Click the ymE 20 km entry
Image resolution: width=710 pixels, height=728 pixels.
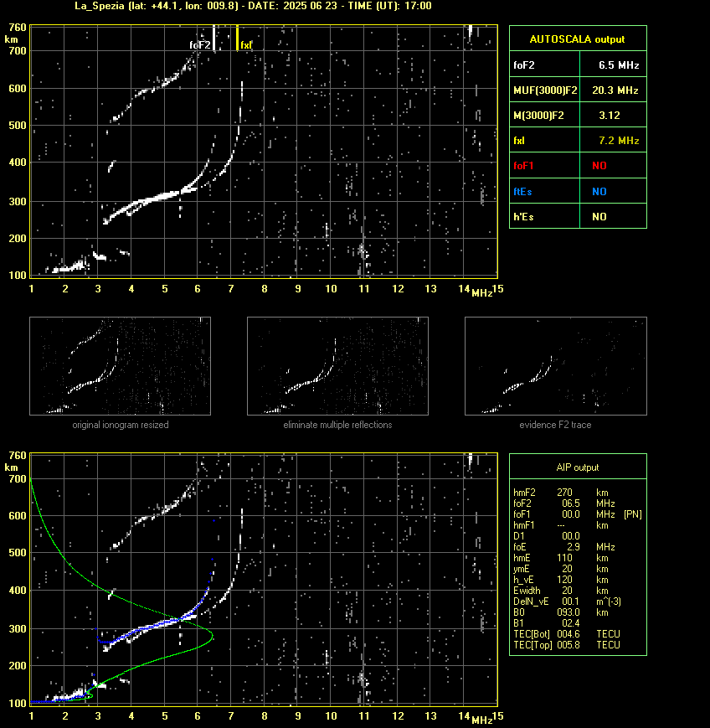(x=561, y=569)
